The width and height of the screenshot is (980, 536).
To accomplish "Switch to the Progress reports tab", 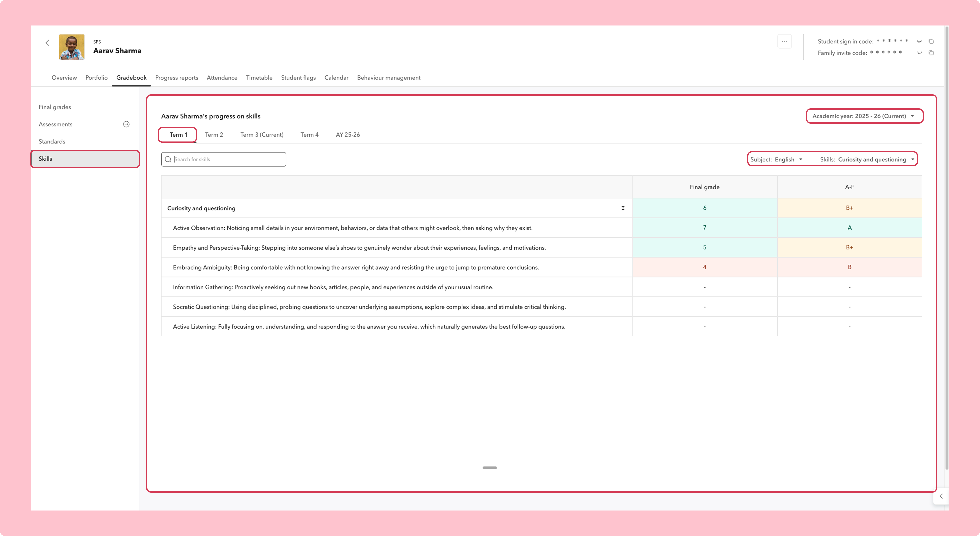I will 177,78.
